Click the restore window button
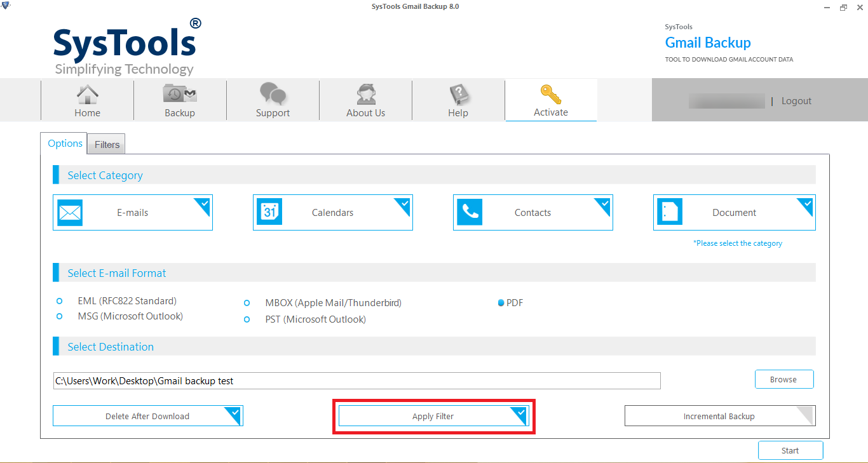Viewport: 868px width, 463px height. pyautogui.click(x=843, y=7)
